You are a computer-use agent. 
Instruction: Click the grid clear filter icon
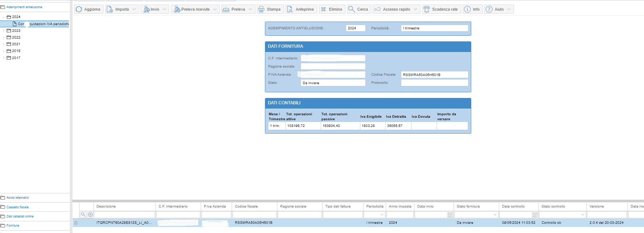[90, 215]
